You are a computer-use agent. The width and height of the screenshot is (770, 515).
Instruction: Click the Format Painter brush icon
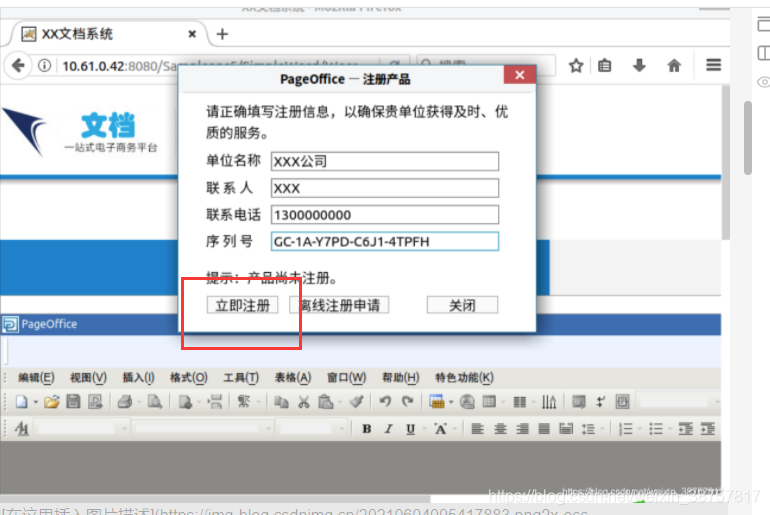[x=357, y=402]
